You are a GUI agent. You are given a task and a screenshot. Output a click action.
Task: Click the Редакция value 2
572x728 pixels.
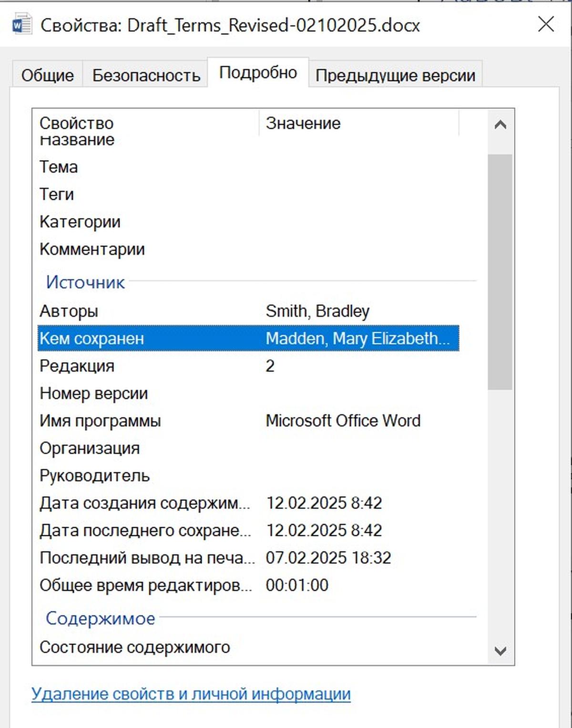(x=270, y=366)
